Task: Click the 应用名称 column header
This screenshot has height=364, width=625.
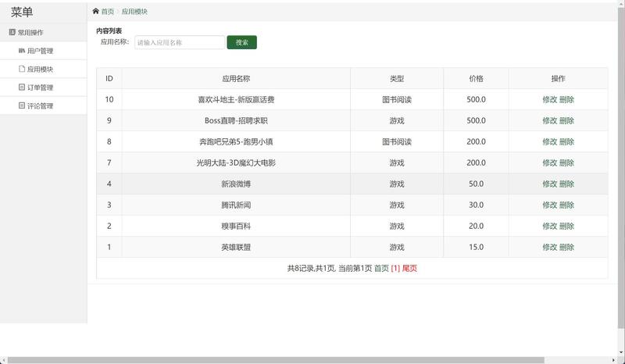Action: click(236, 79)
